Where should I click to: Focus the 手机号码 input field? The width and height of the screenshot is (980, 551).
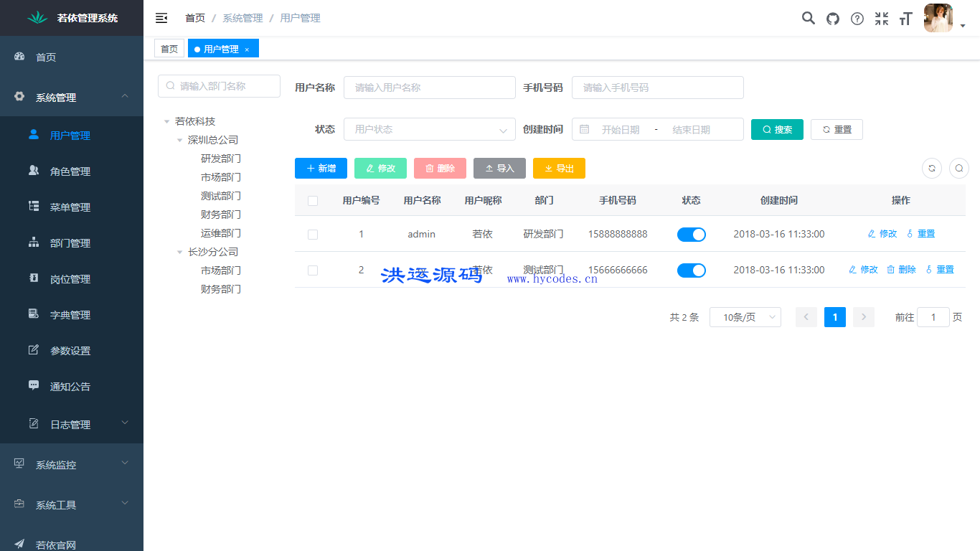(x=658, y=88)
